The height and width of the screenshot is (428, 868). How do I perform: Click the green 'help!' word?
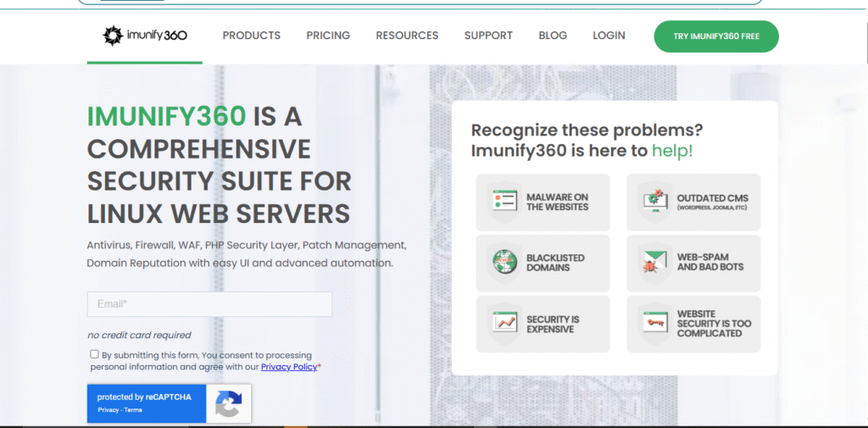[672, 151]
